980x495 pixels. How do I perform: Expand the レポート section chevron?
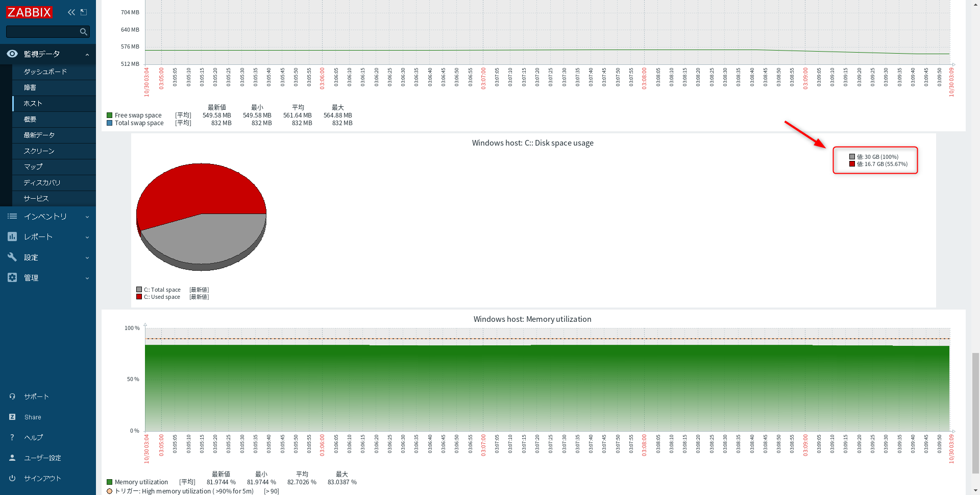87,238
